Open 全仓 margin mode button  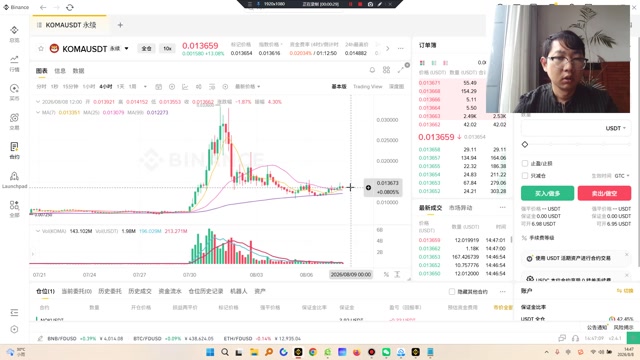click(x=146, y=49)
